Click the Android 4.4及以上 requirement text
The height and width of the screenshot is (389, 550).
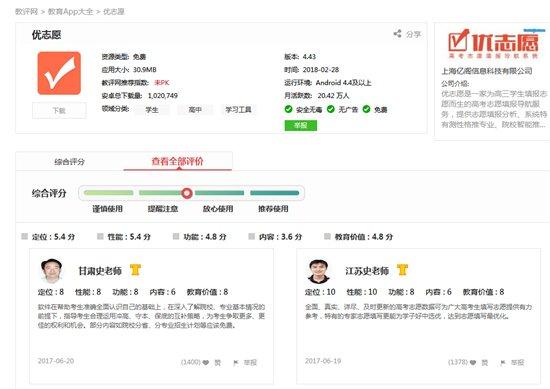coord(343,83)
